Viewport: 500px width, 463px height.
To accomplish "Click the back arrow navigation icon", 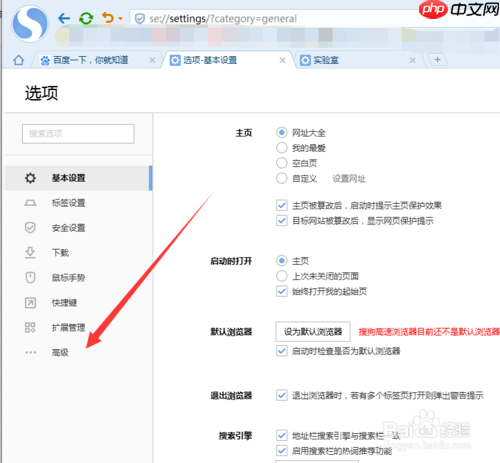I will click(x=64, y=18).
